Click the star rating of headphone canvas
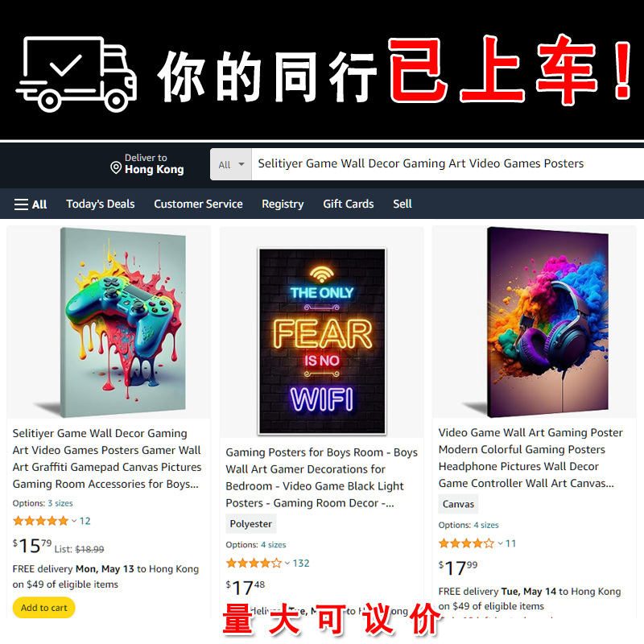 466,544
